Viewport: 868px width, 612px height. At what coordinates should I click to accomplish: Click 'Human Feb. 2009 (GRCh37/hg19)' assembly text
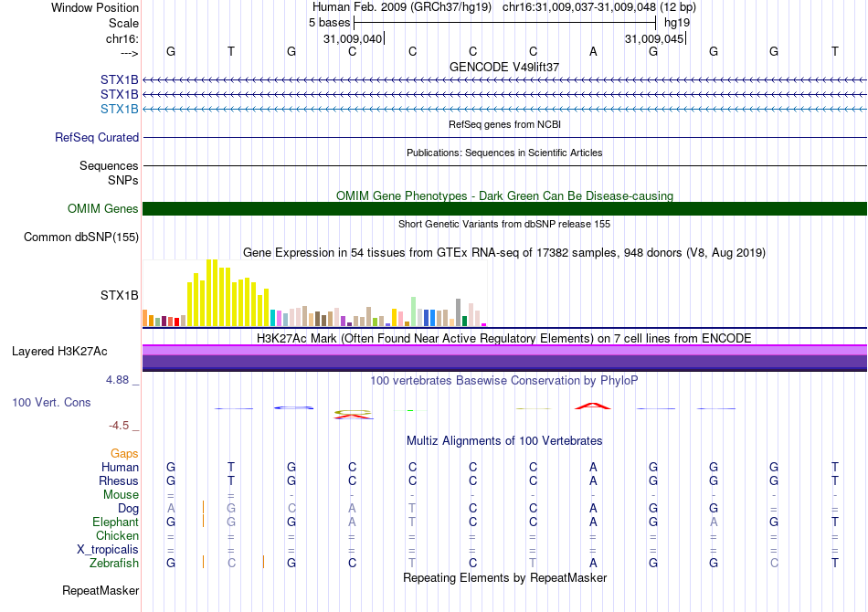click(401, 7)
